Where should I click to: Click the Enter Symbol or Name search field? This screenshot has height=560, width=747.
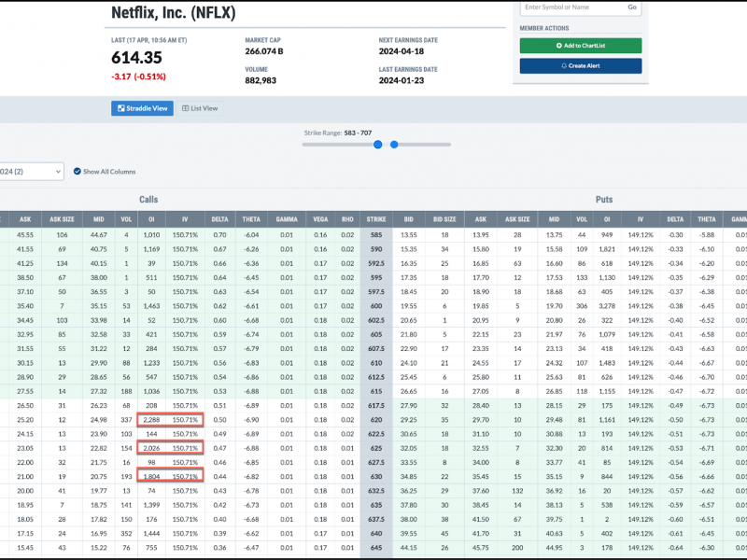(x=573, y=7)
